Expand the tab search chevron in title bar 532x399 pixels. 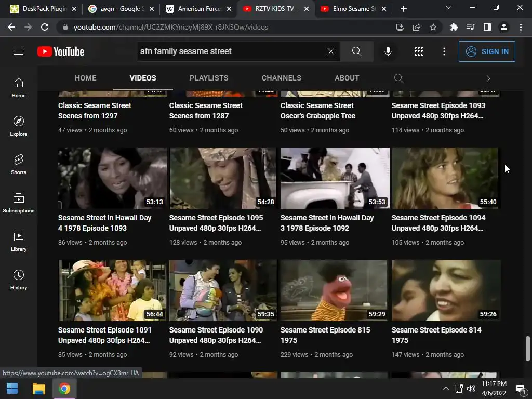coord(448,7)
